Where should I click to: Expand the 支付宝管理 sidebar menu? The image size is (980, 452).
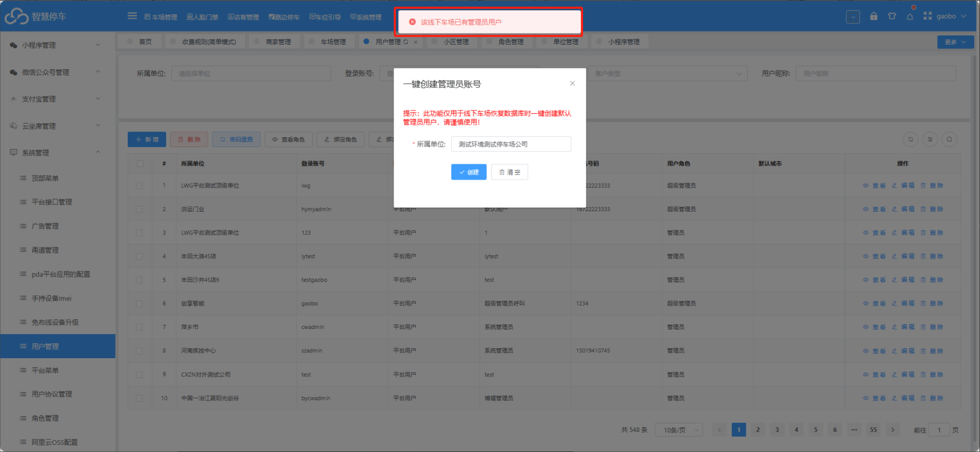pyautogui.click(x=58, y=99)
